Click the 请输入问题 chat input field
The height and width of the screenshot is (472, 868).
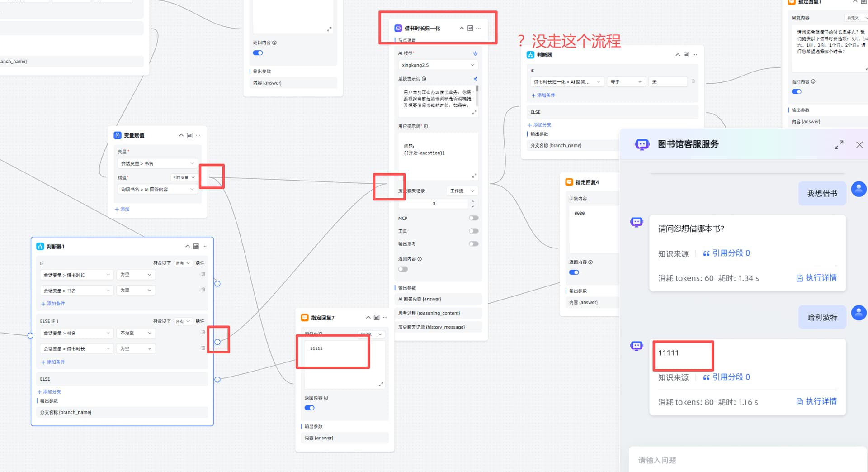[746, 460]
